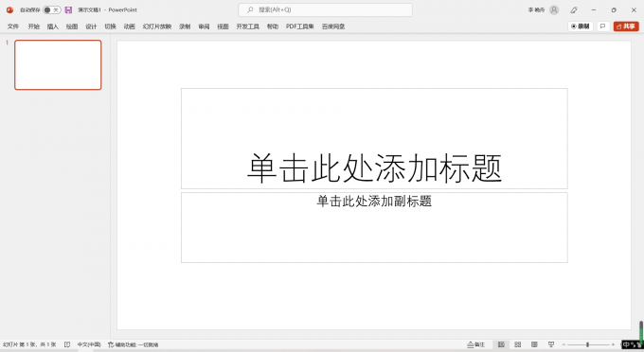The width and height of the screenshot is (644, 352).
Task: Click the 中 input method tray indicator
Action: pos(626,344)
